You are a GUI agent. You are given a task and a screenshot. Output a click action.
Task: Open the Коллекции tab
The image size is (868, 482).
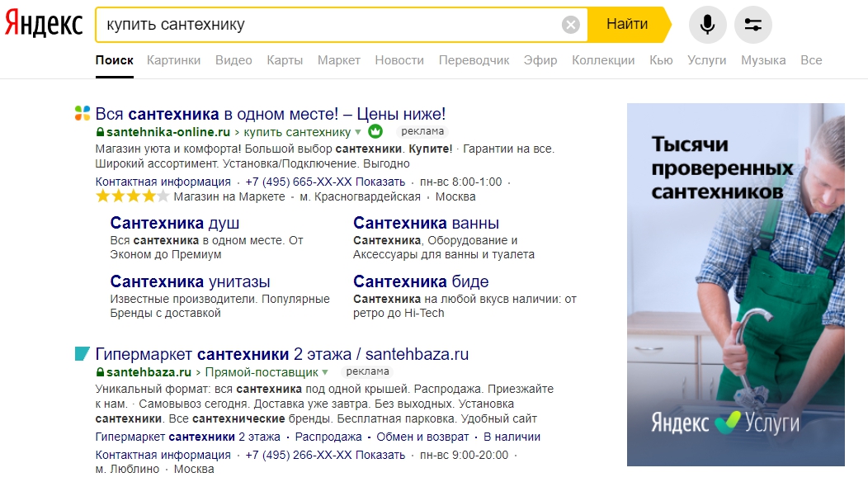pyautogui.click(x=603, y=60)
